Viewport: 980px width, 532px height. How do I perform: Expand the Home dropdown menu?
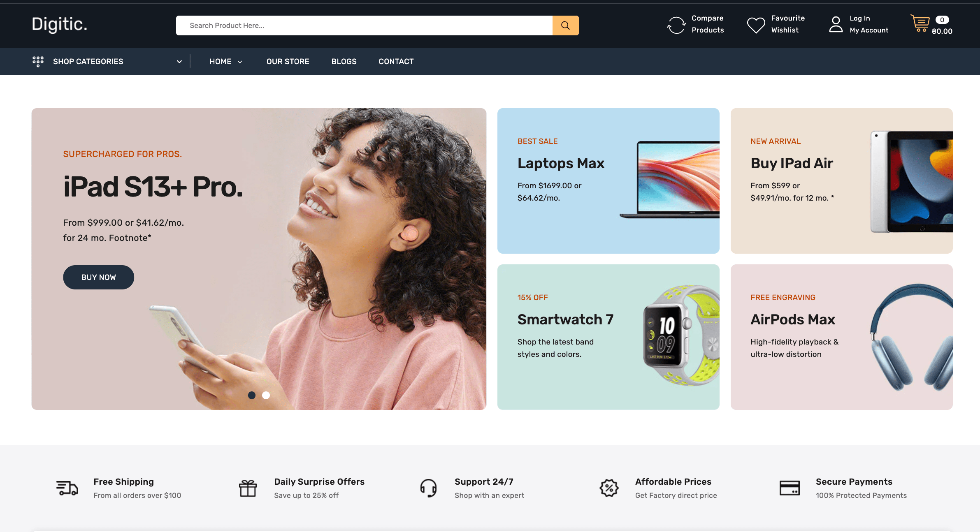click(x=241, y=62)
